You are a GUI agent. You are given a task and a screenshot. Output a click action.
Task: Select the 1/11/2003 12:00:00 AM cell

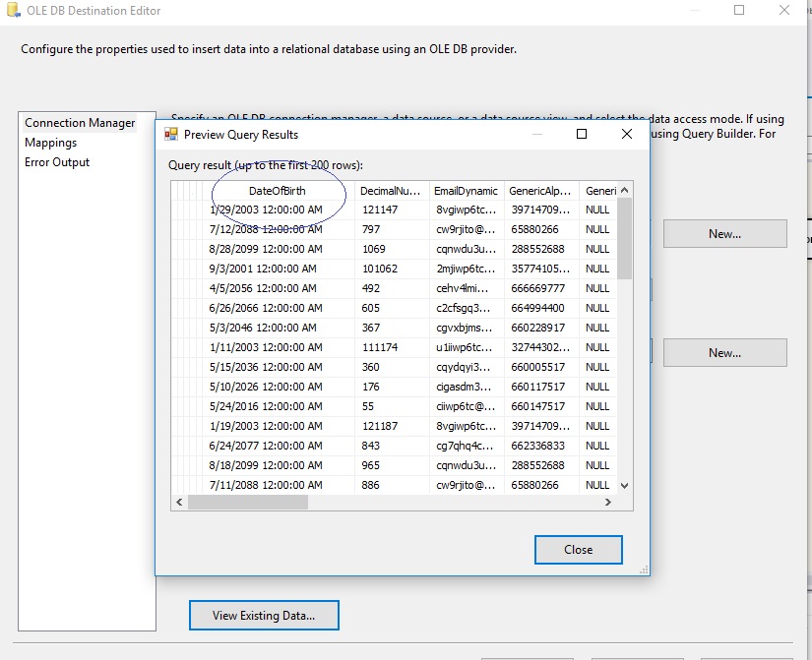pos(279,347)
